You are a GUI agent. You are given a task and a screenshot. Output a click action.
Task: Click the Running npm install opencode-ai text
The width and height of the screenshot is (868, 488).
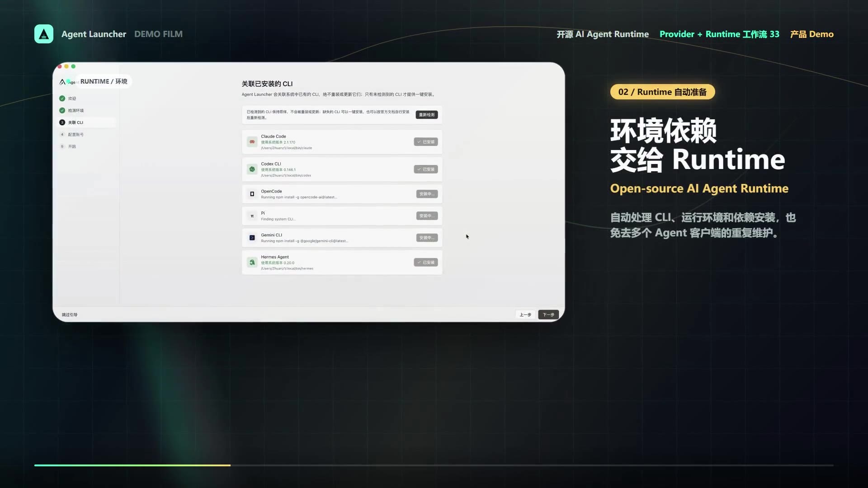(299, 197)
